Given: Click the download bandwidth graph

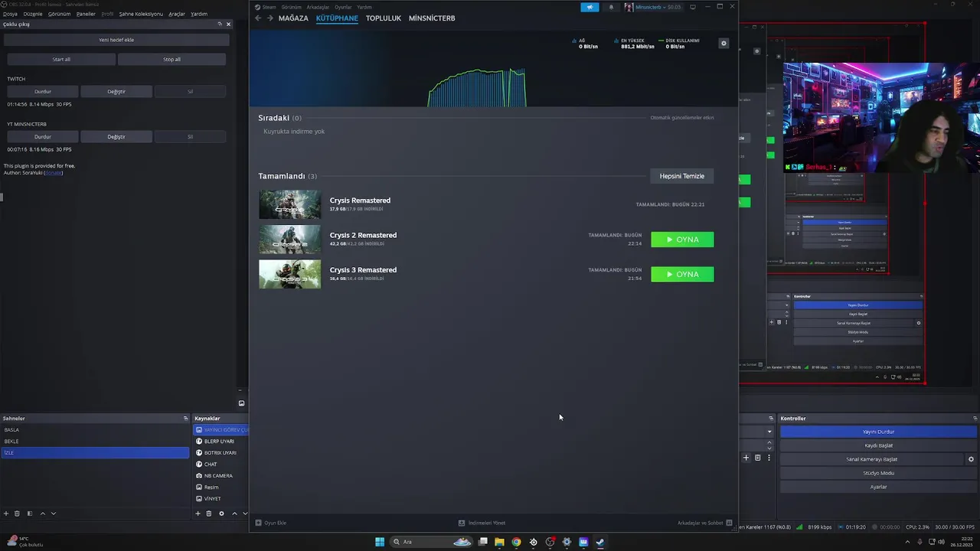Looking at the screenshot, I should (x=477, y=87).
